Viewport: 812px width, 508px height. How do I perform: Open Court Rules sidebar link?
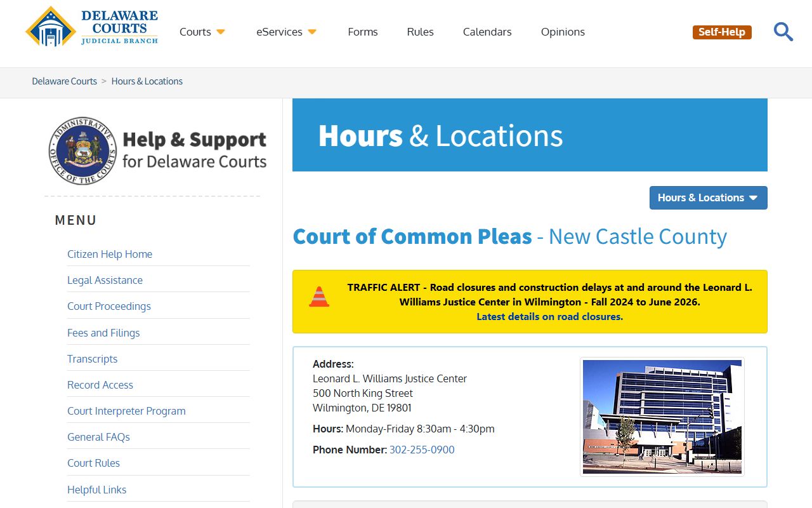[94, 463]
